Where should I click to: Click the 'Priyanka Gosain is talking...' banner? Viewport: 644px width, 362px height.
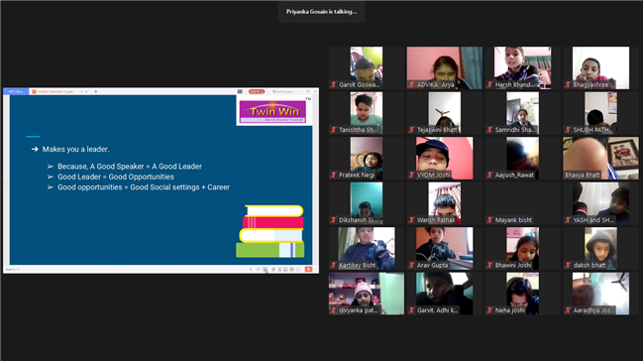click(322, 12)
